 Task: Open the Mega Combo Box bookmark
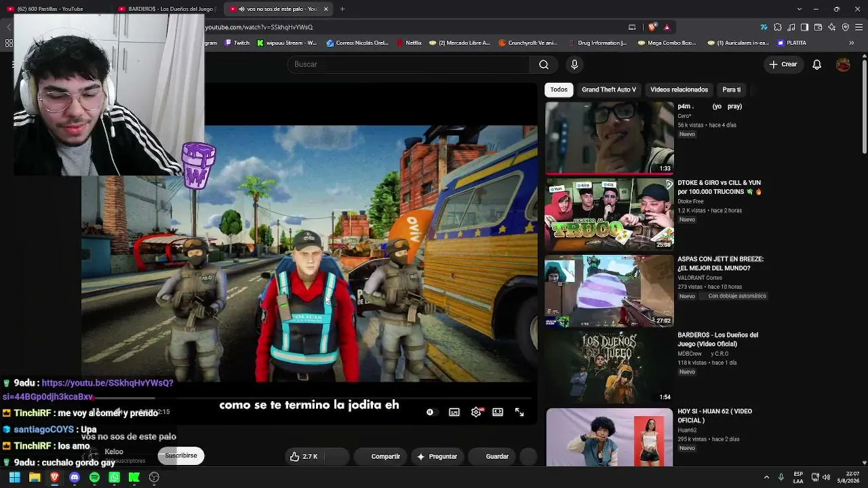point(667,43)
